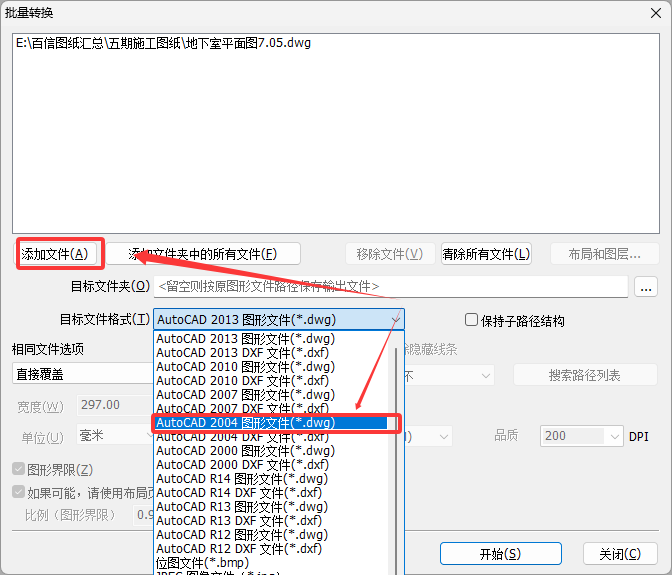Select AutoCAD 2013 图形文件(*.dwg) list option
The width and height of the screenshot is (672, 575).
click(271, 339)
